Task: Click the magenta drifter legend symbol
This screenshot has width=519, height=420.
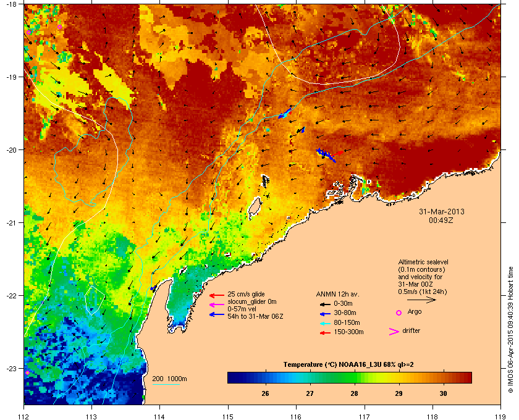Action: click(394, 332)
